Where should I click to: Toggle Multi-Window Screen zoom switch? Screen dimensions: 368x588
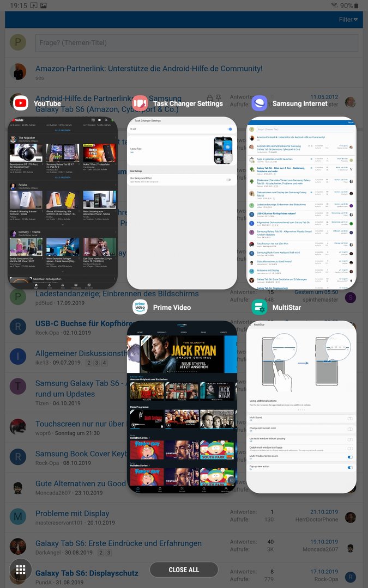(x=350, y=457)
